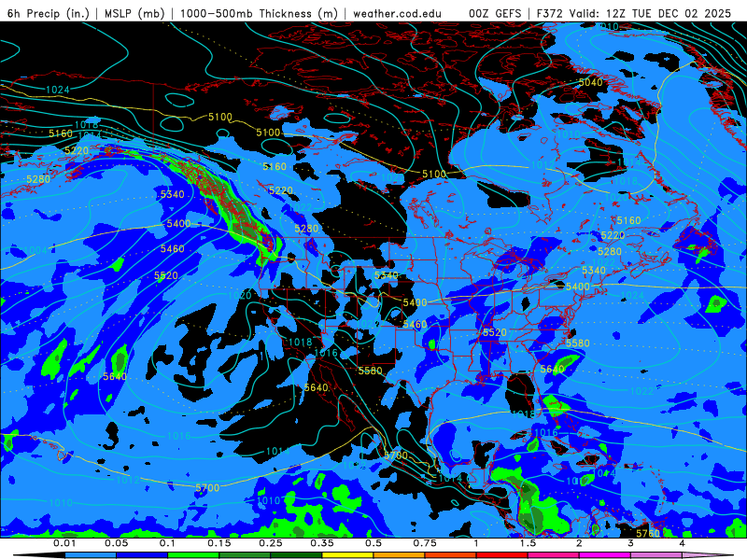Viewport: 747px width, 560px height.
Task: Click the orchid 3–4 legend segment
Action: coord(656,555)
